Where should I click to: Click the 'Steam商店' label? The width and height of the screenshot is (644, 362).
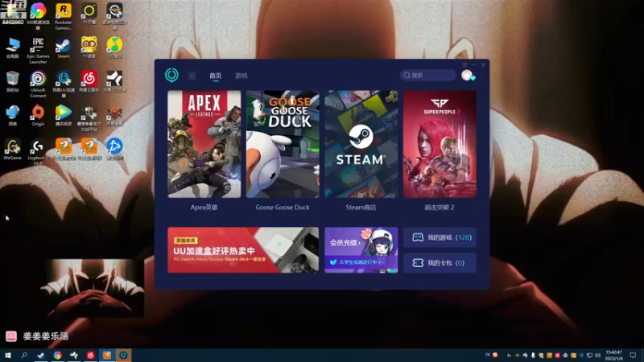[361, 208]
